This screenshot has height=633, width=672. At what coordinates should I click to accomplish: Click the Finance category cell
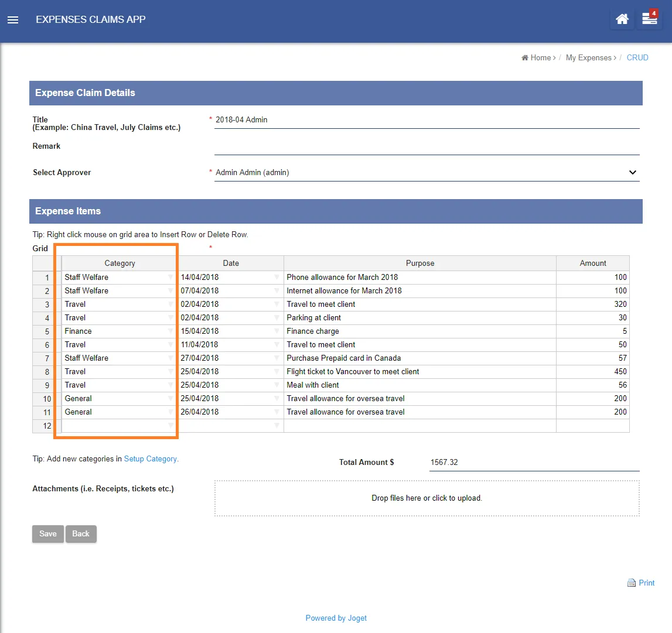point(120,331)
